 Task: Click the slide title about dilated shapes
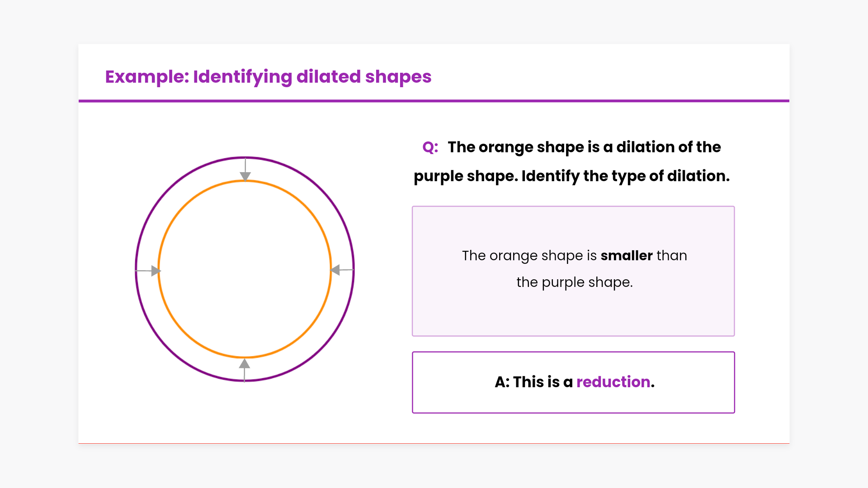pyautogui.click(x=268, y=77)
